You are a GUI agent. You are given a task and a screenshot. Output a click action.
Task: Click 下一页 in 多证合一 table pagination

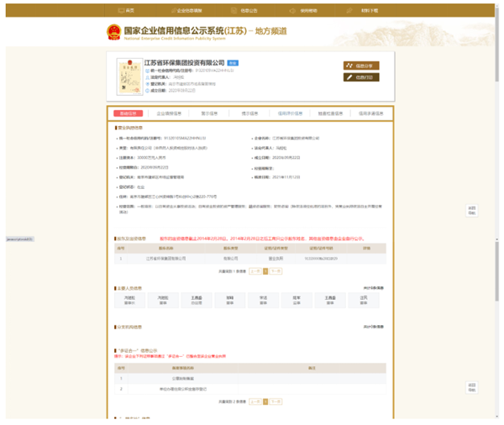pos(276,401)
